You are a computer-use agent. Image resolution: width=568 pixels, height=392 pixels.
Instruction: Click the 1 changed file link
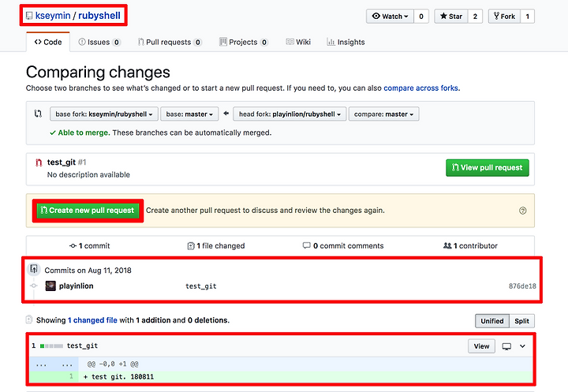click(92, 320)
